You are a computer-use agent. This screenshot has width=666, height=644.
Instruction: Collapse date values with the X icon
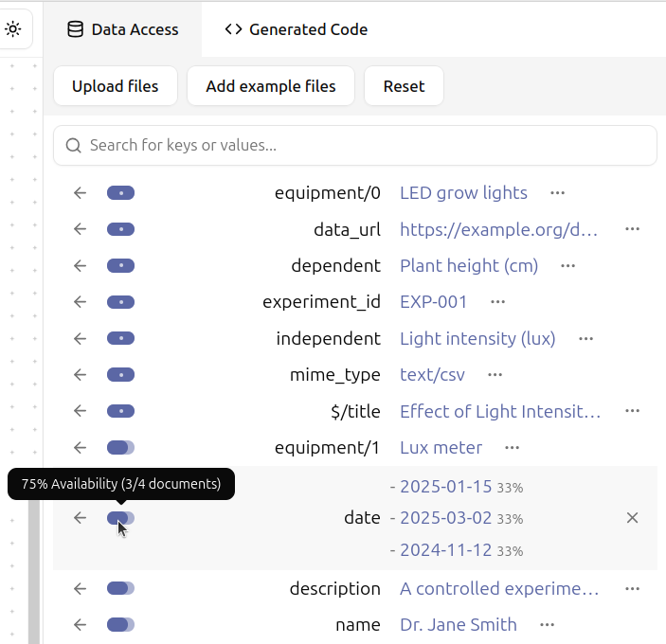pos(632,518)
